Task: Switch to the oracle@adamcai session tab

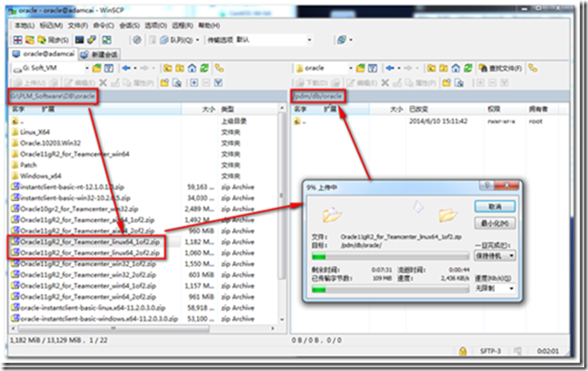Action: pos(44,54)
